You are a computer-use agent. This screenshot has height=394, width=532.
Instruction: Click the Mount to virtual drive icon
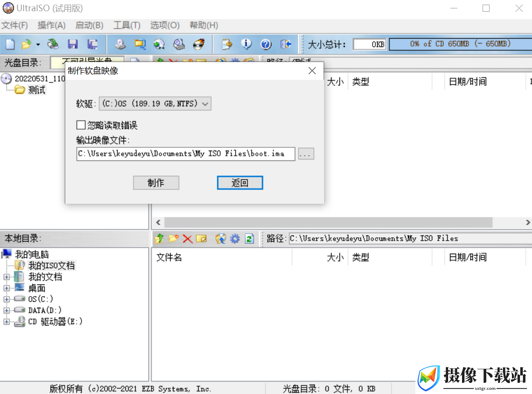[x=179, y=44]
